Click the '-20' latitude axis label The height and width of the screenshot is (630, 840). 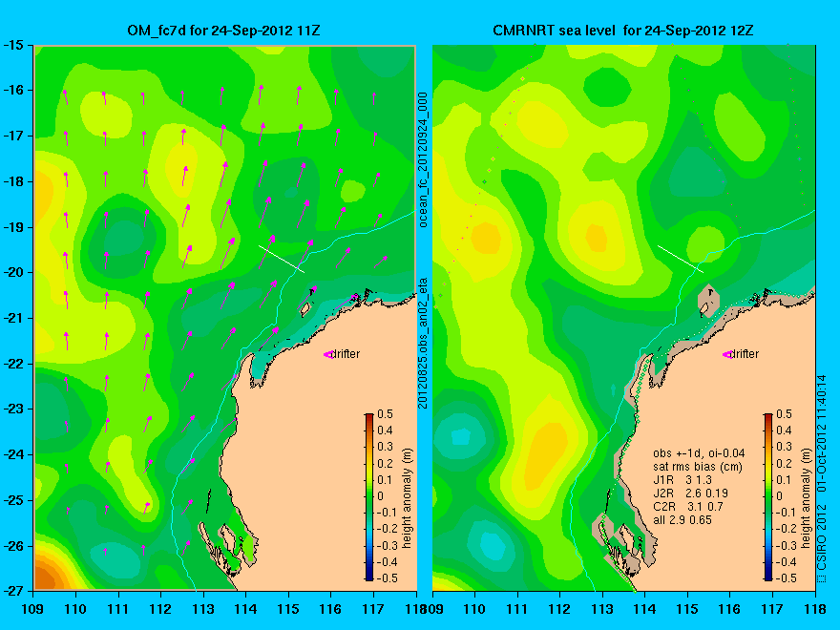[13, 273]
